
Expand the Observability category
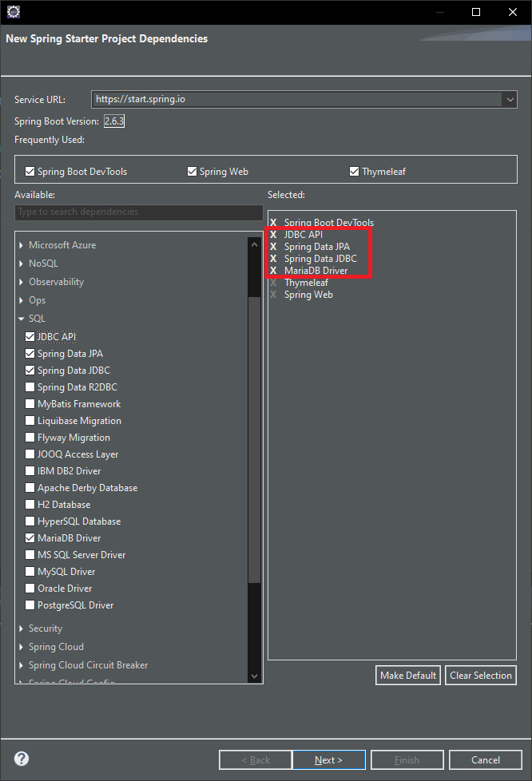click(21, 282)
